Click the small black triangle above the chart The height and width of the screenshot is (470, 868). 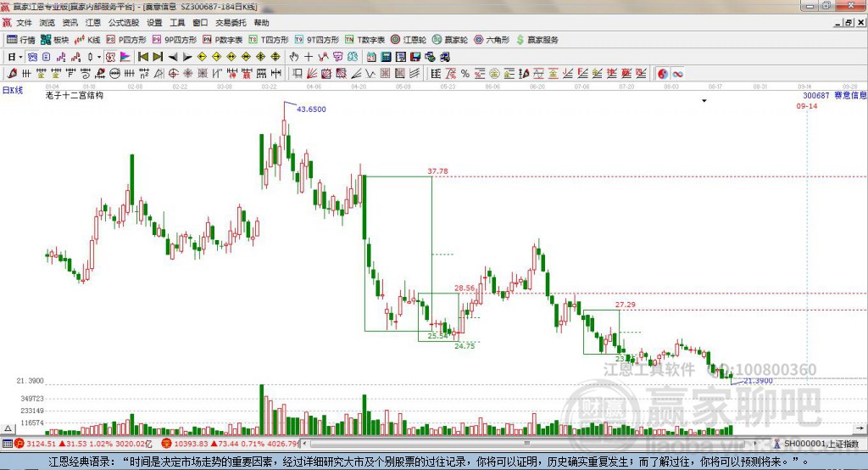click(704, 101)
